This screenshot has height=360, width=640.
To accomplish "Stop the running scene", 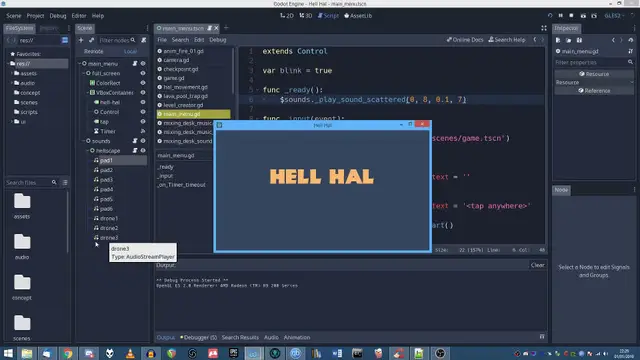I will point(571,16).
